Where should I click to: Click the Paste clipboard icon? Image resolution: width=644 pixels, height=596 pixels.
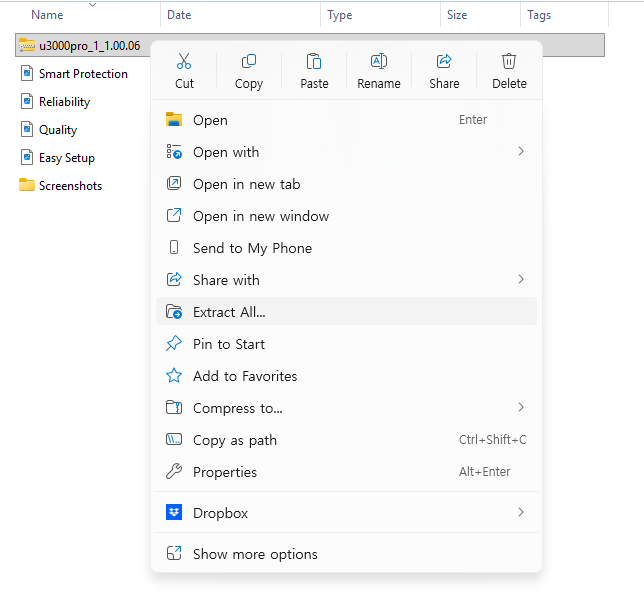(314, 61)
